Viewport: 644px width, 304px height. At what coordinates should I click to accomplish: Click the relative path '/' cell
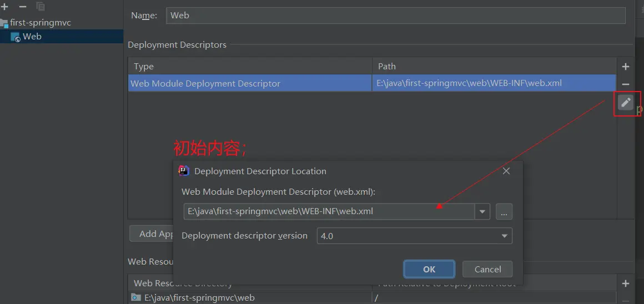[x=494, y=297]
